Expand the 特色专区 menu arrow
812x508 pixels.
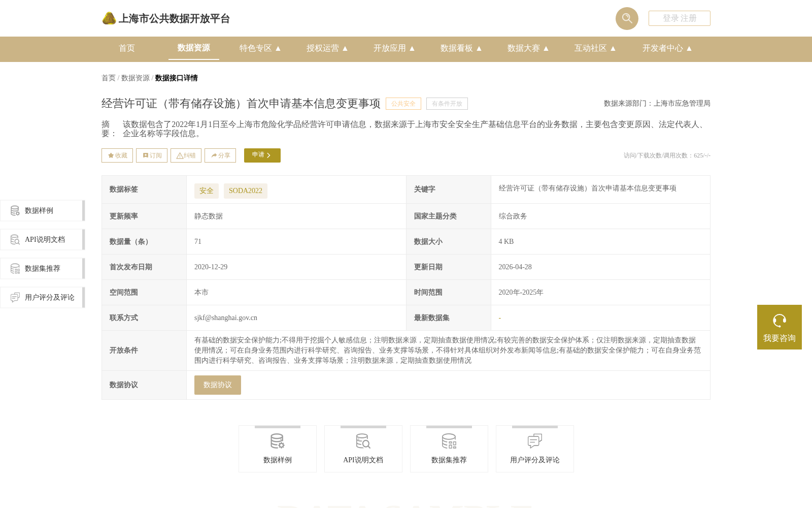(278, 48)
